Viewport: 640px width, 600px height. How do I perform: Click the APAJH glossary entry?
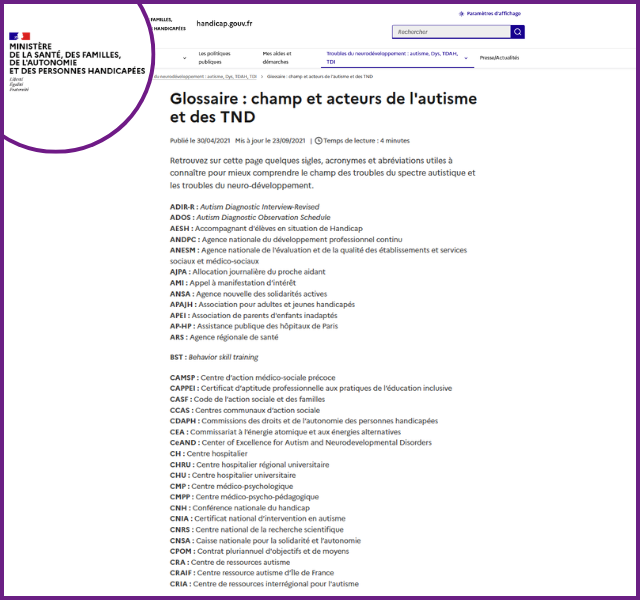tap(262, 304)
